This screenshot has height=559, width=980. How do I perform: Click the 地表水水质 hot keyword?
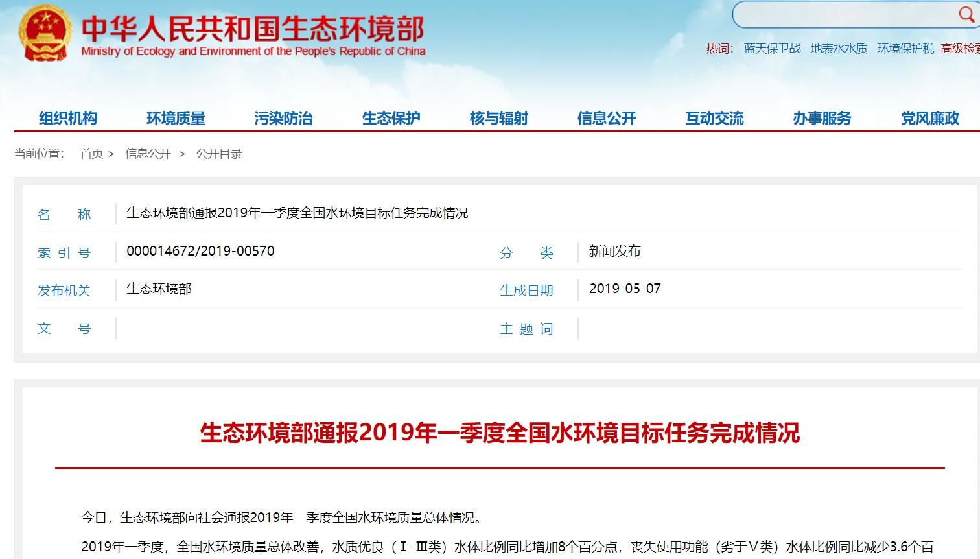[839, 49]
